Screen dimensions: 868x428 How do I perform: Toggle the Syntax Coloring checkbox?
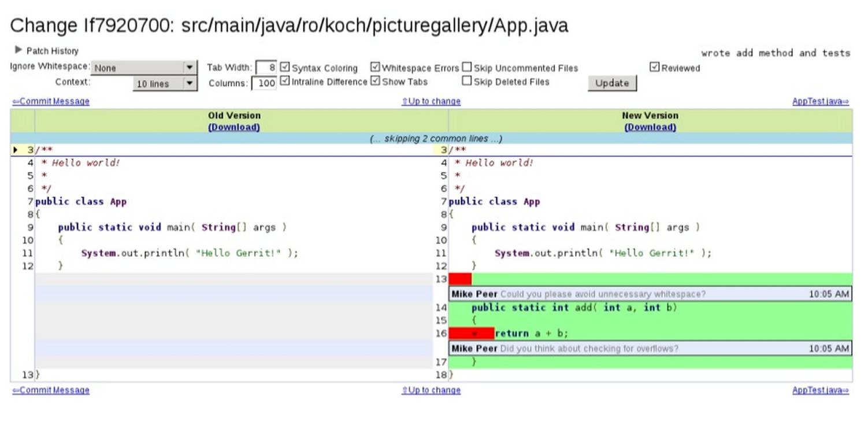284,67
